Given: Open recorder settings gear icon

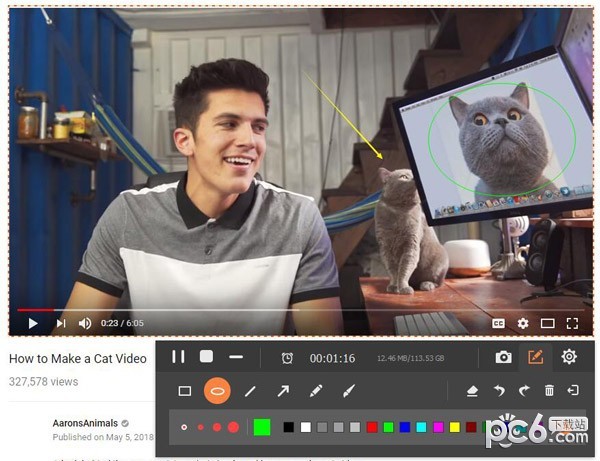Looking at the screenshot, I should (569, 357).
